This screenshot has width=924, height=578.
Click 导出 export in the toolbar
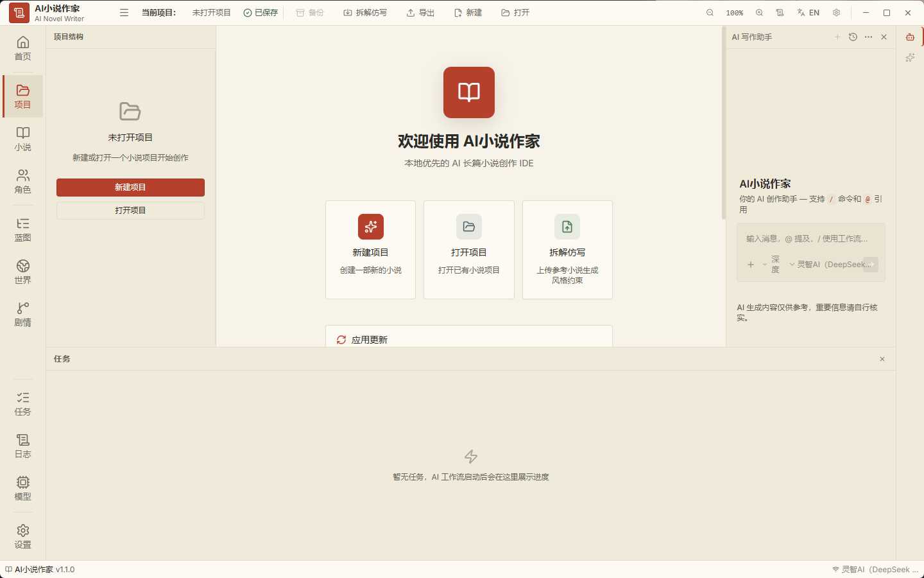tap(420, 13)
